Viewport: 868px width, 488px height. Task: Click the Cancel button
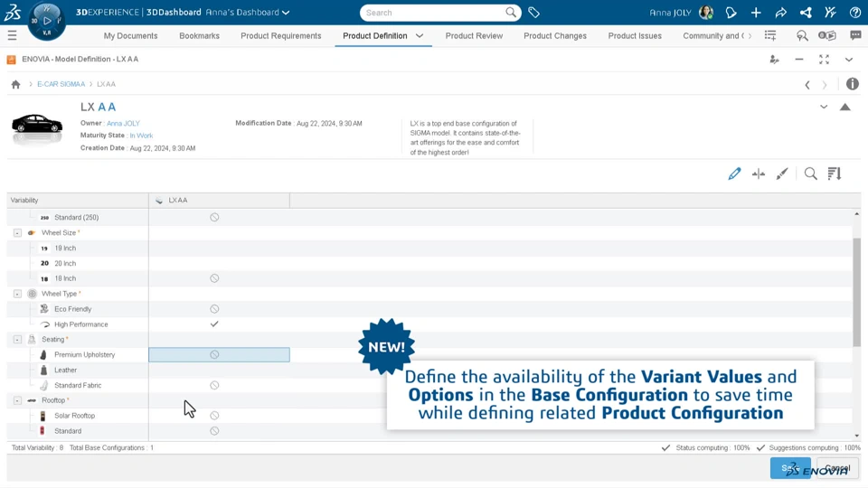tap(837, 468)
